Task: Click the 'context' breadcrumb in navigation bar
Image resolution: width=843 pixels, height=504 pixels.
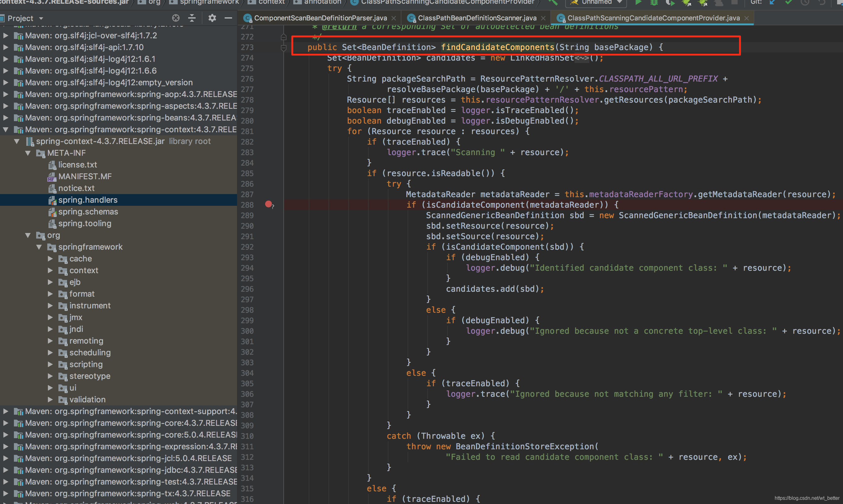Action: coord(271,2)
